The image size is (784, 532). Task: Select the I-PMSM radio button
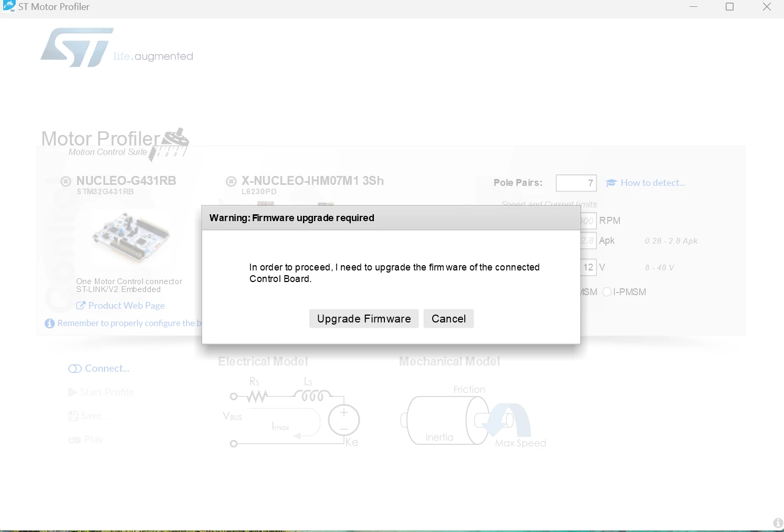[607, 292]
